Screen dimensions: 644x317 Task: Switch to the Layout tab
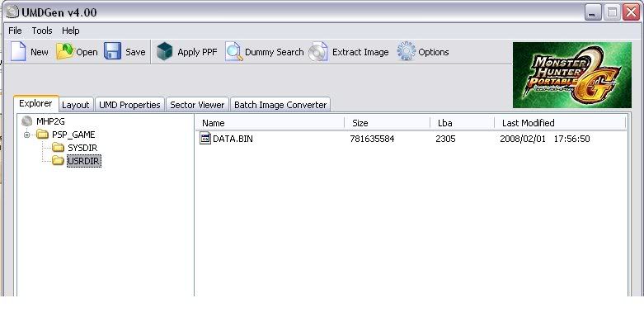coord(76,105)
